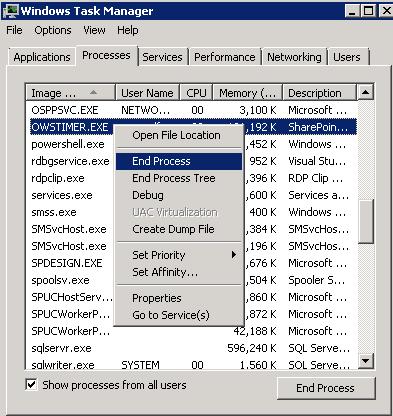Click Debug in the context menu
This screenshot has height=416, width=393.
(x=179, y=195)
